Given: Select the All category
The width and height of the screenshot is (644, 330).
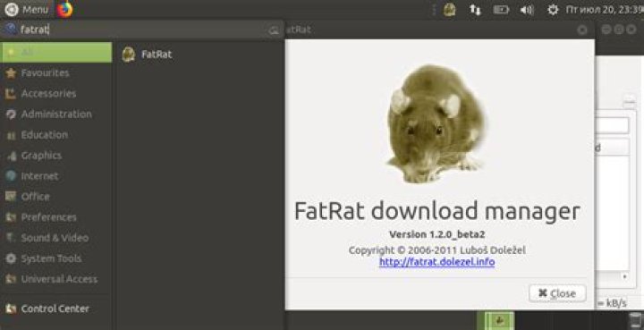Looking at the screenshot, I should (x=55, y=52).
